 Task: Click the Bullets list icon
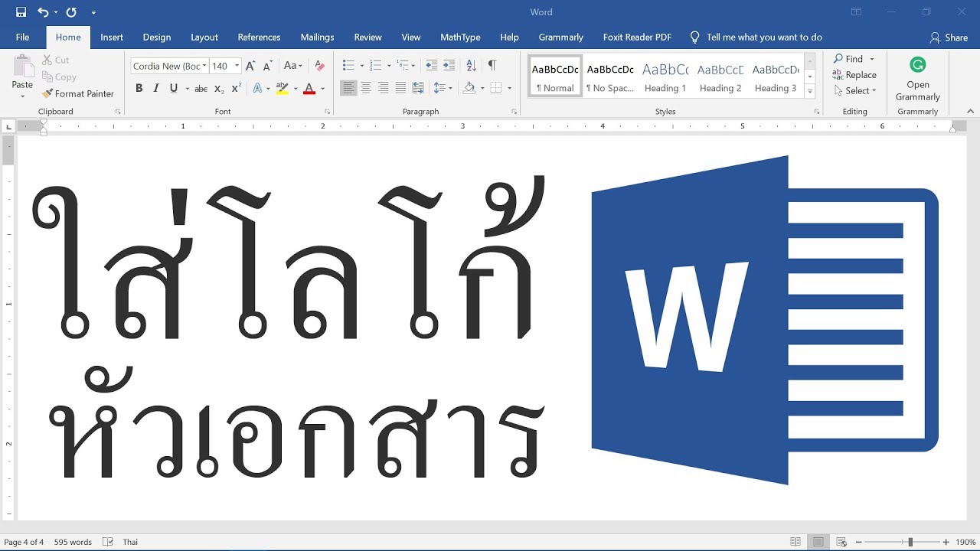[x=348, y=66]
